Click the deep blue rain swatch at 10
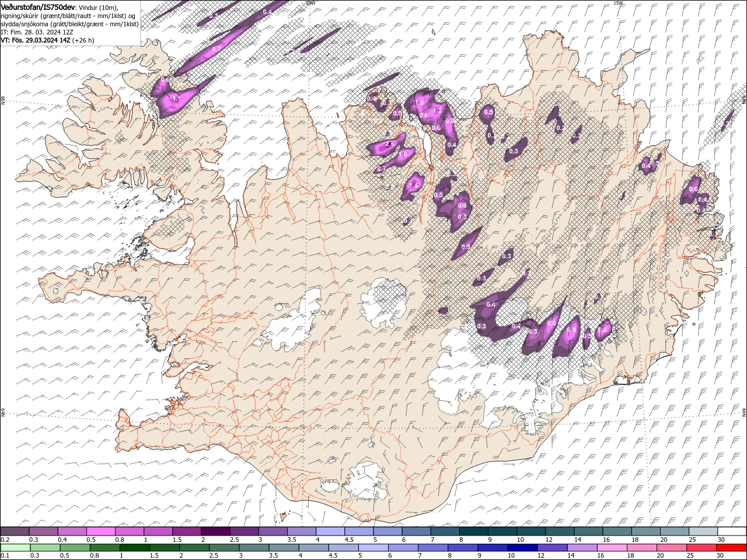Screen dimensions: 747x560 tap(522, 548)
